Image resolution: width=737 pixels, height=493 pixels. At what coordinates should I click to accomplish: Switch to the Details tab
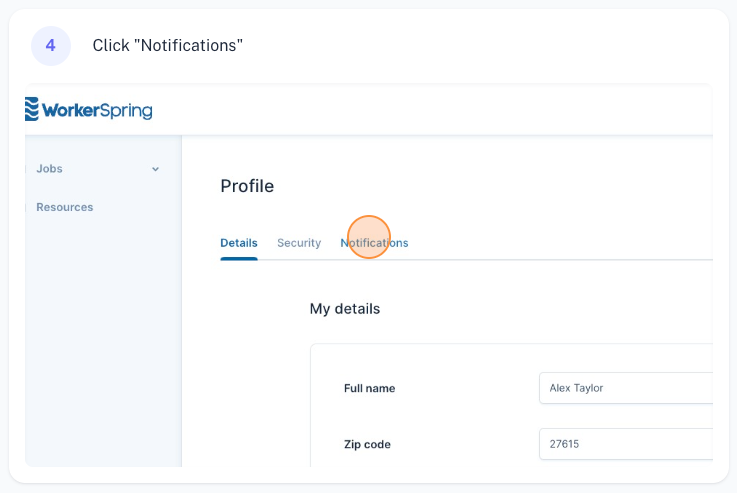[x=238, y=243]
